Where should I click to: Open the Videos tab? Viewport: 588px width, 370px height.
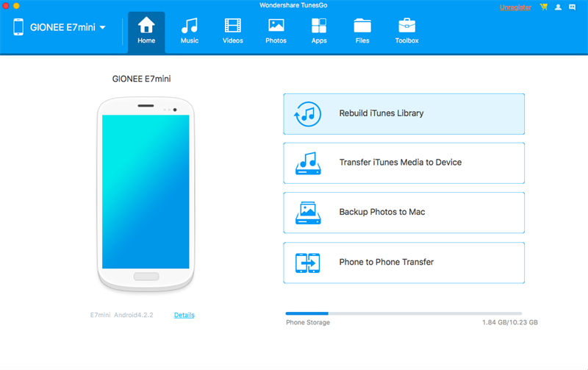[232, 32]
